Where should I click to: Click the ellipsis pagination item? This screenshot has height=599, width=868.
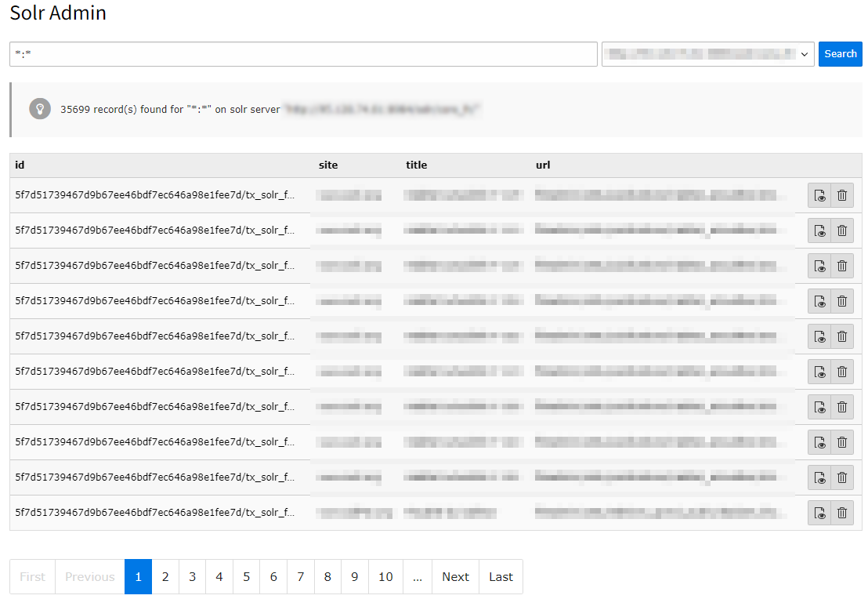click(418, 577)
